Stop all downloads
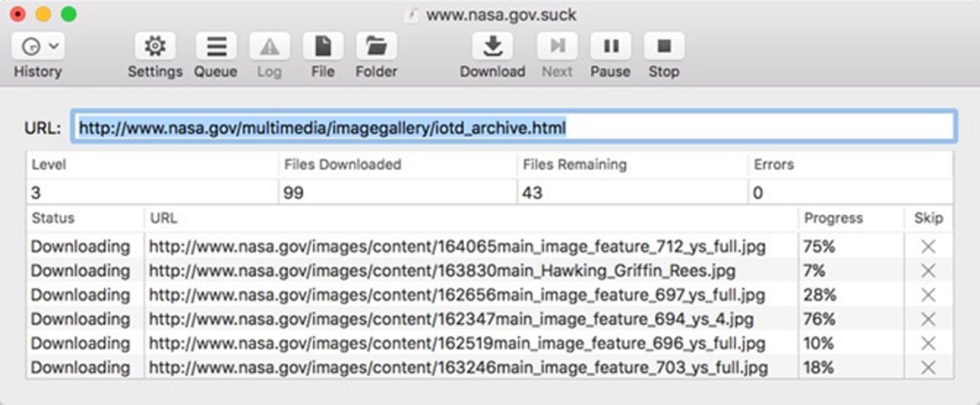980x405 pixels. [664, 47]
